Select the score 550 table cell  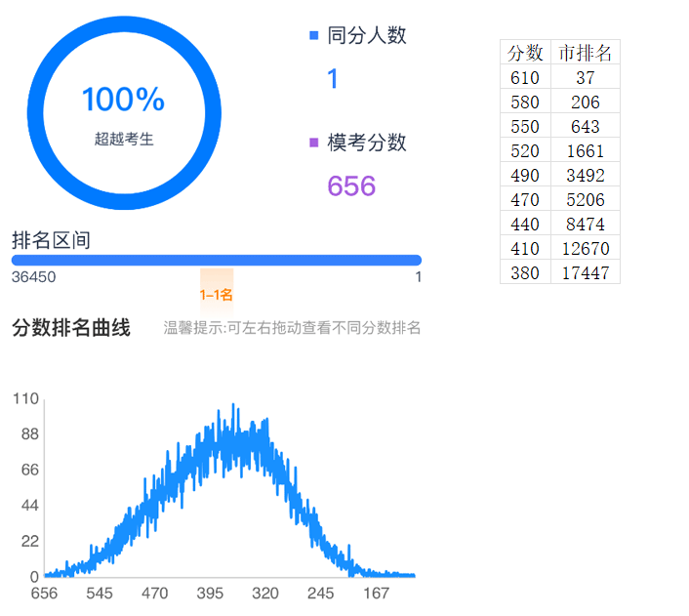(525, 127)
